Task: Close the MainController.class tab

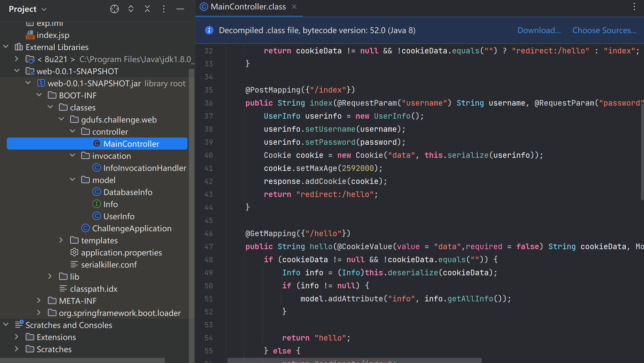Action: point(294,7)
